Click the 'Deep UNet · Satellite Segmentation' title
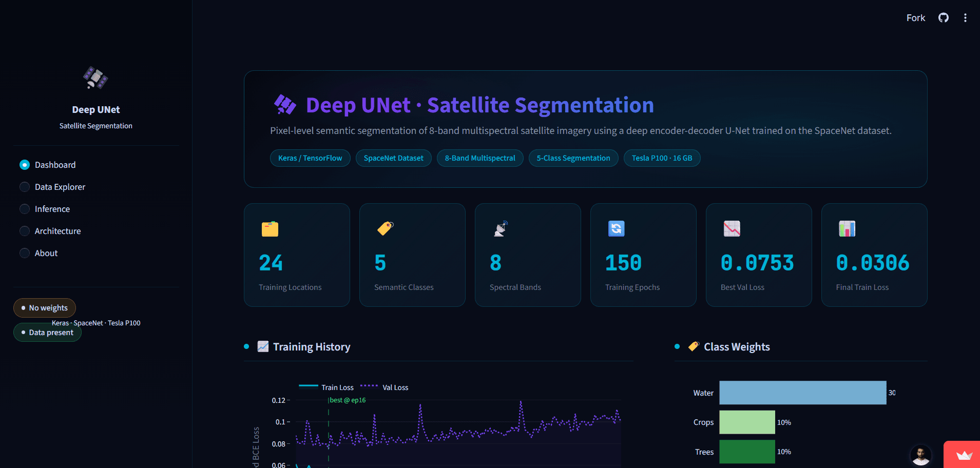The height and width of the screenshot is (468, 980). (480, 105)
